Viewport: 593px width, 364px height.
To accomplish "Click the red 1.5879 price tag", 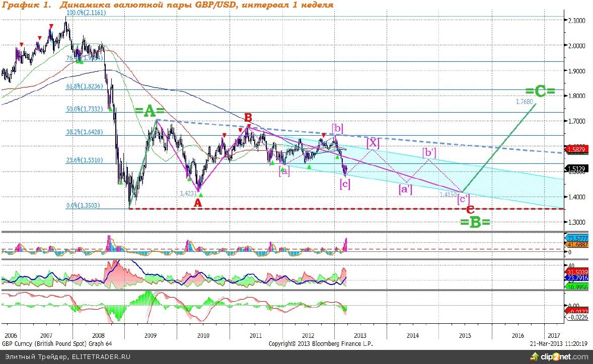I will point(574,149).
